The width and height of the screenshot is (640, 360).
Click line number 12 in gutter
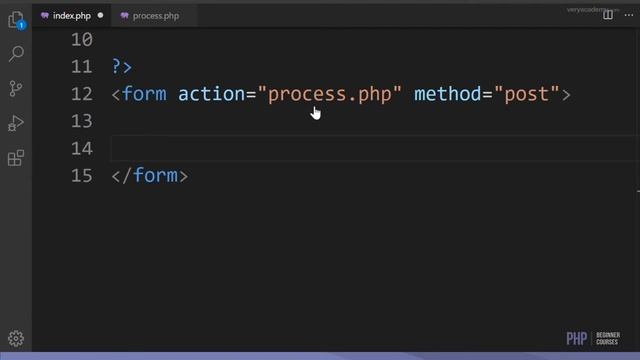pyautogui.click(x=82, y=94)
